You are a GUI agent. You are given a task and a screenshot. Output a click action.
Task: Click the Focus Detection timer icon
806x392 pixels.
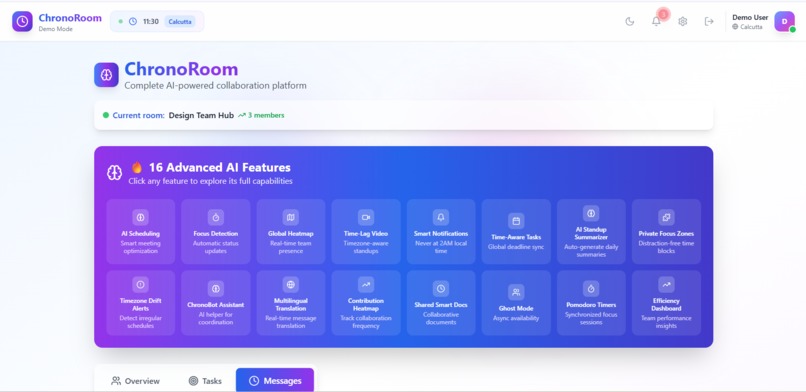pos(216,217)
